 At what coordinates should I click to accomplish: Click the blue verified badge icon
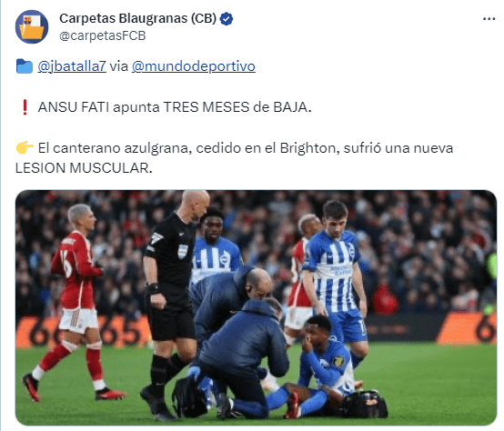tap(227, 18)
